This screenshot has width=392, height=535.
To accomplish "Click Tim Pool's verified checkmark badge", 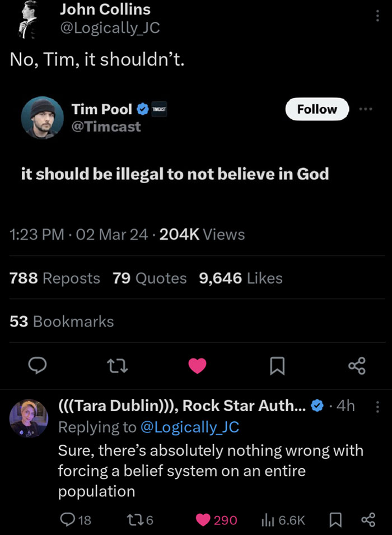I will [x=142, y=109].
